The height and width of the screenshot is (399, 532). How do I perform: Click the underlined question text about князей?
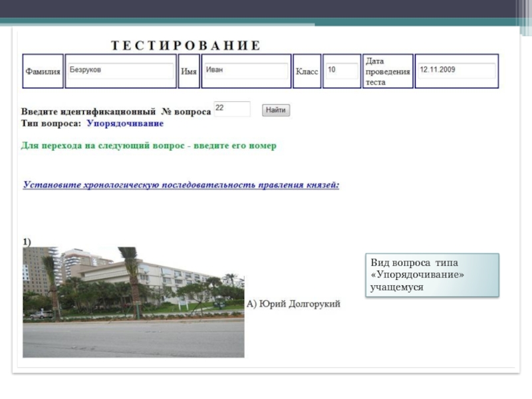[x=181, y=185]
